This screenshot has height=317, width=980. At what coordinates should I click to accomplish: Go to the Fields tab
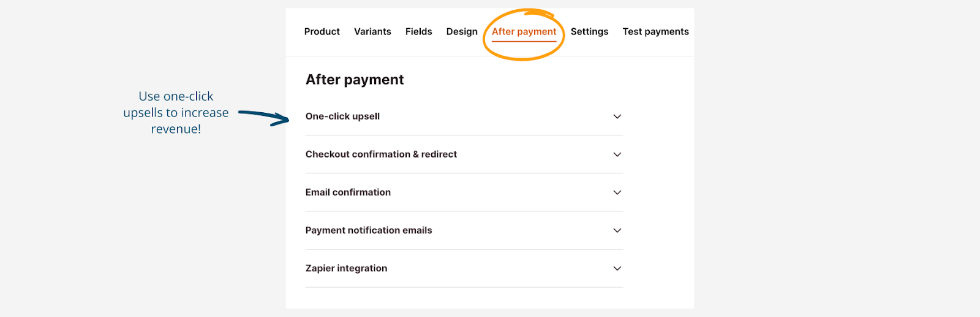tap(418, 32)
